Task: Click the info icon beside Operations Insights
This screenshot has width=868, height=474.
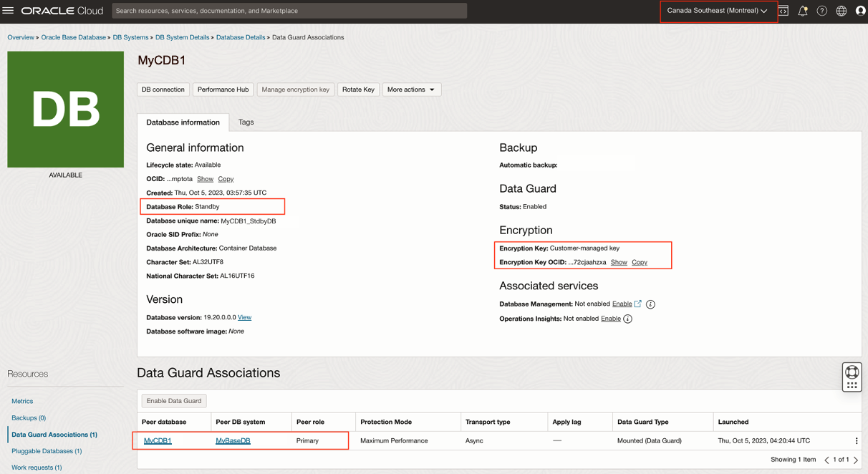Action: (x=627, y=319)
